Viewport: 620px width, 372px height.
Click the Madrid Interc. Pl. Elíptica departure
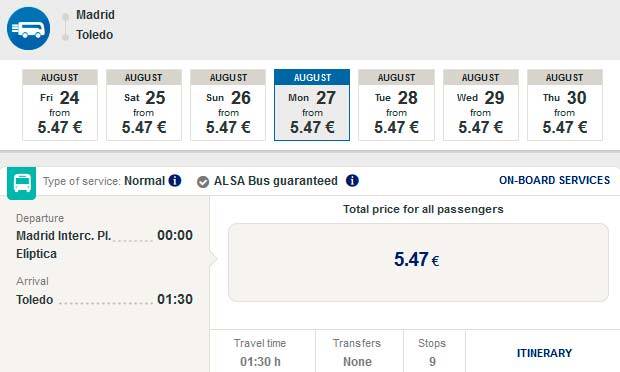click(x=63, y=244)
